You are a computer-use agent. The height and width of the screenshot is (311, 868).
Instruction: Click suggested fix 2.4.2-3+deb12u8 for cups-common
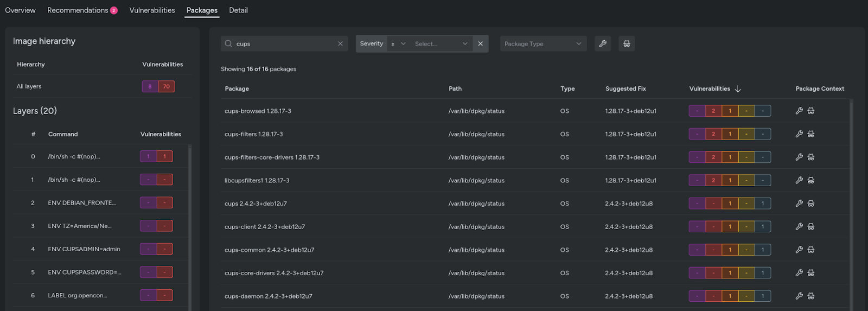point(629,250)
